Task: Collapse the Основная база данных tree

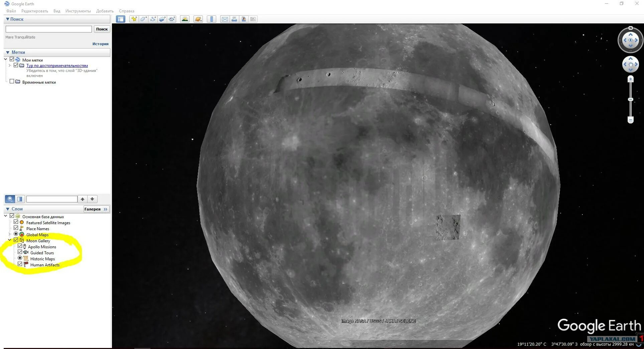Action: coord(6,216)
